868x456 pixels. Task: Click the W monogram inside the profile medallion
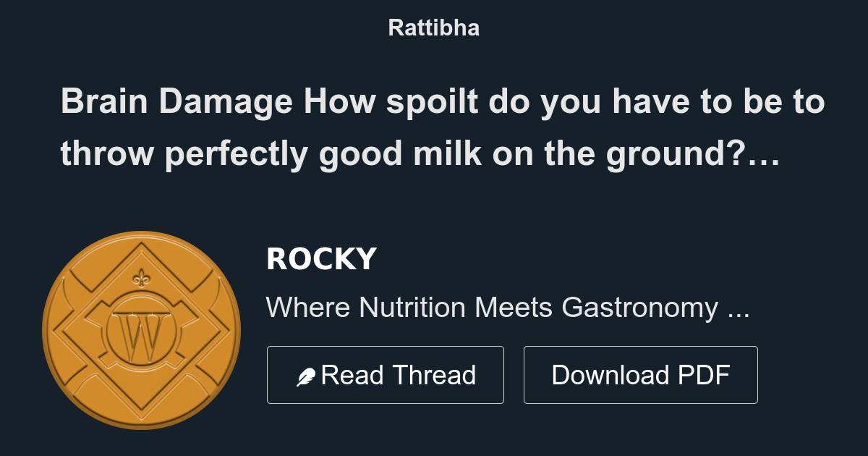142,331
